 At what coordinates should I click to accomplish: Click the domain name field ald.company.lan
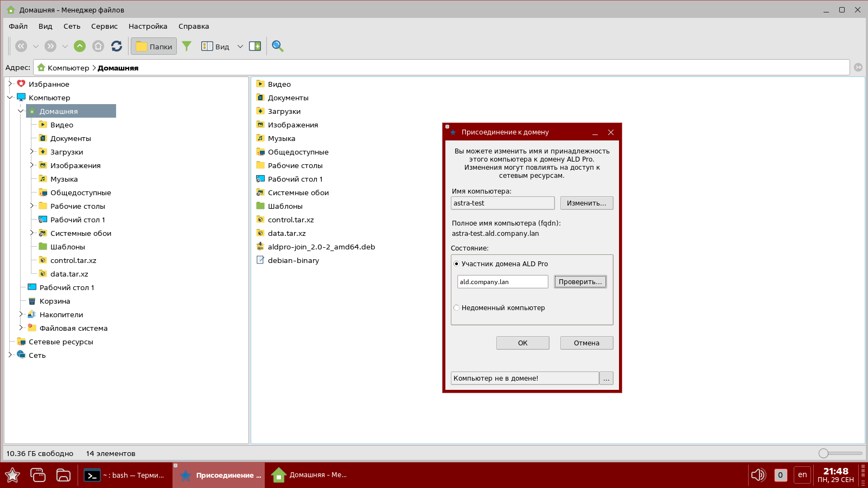coord(502,282)
